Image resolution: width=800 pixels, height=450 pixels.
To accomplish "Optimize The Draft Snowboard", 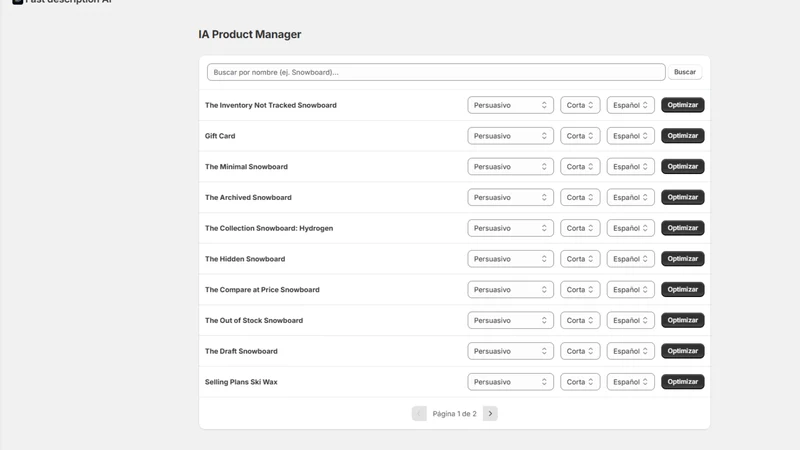I will tap(683, 351).
